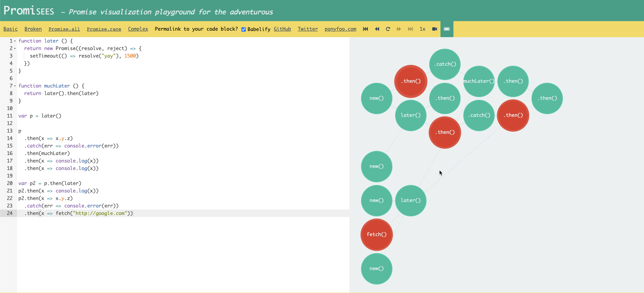The height and width of the screenshot is (293, 644).
Task: Load the Promise.all example
Action: click(64, 29)
